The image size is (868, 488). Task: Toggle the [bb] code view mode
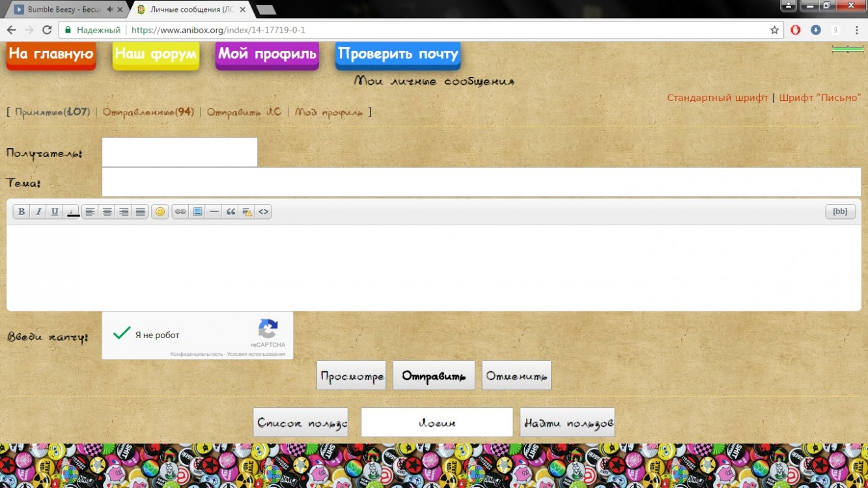(840, 212)
